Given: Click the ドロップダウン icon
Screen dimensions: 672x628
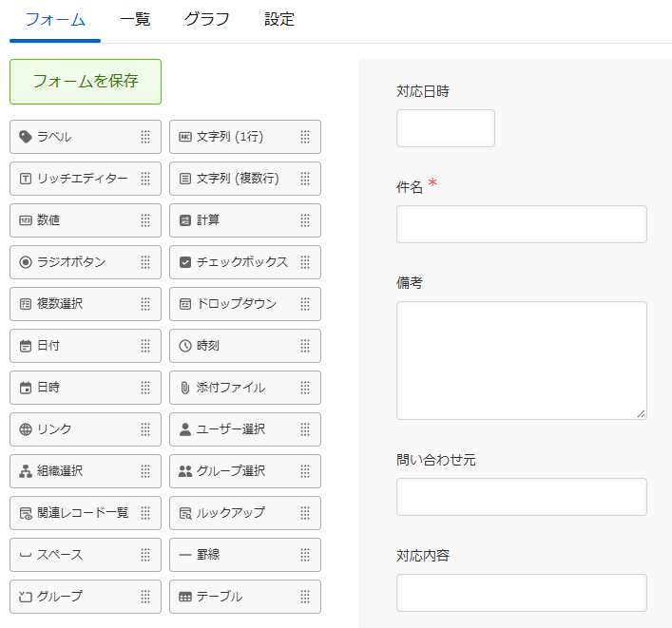Looking at the screenshot, I should pyautogui.click(x=185, y=304).
